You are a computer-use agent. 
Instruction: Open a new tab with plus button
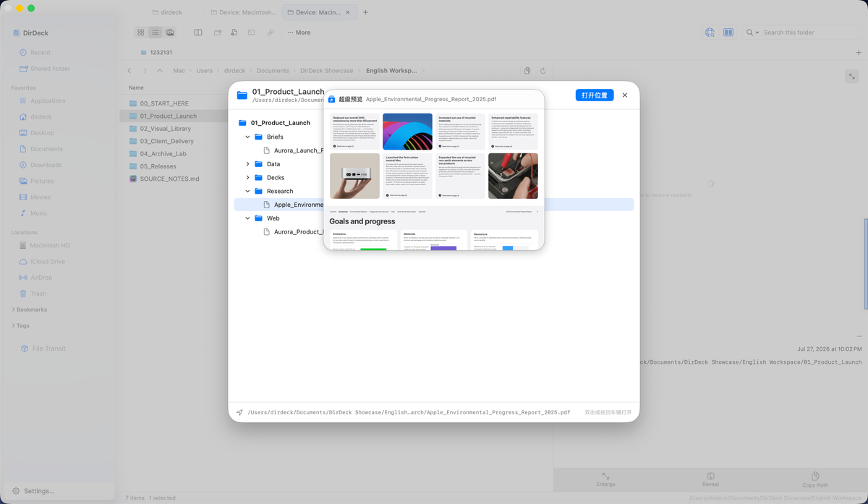[x=366, y=12]
